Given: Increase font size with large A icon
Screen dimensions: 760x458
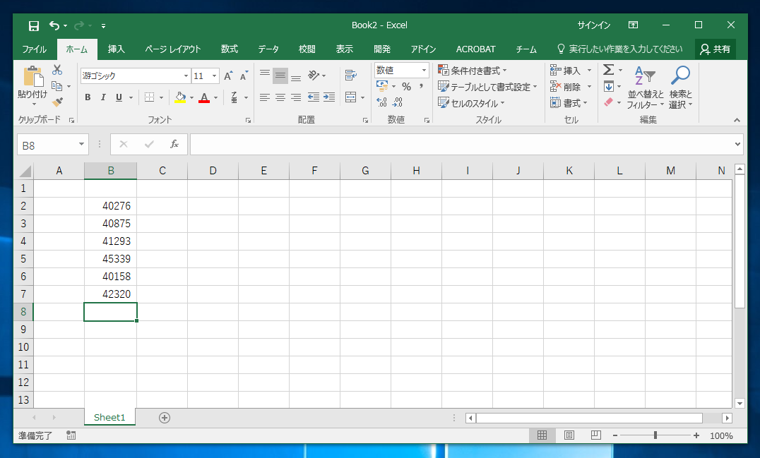Looking at the screenshot, I should coord(228,76).
